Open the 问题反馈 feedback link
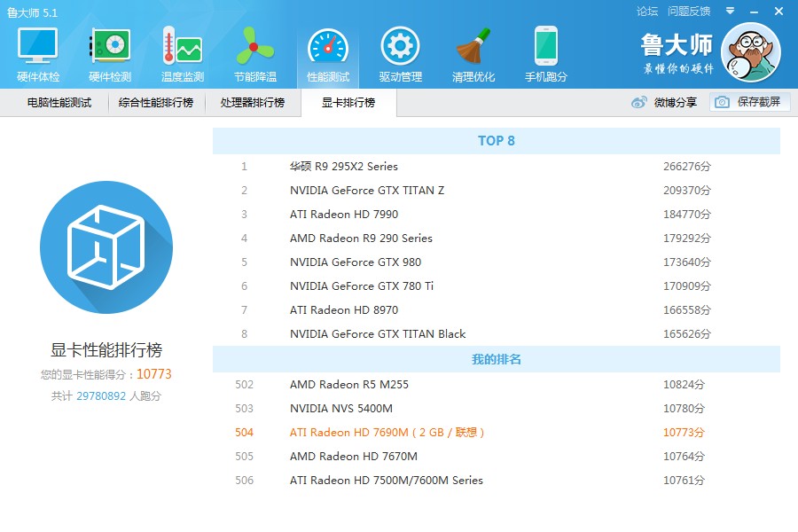This screenshot has width=798, height=532. pos(689,11)
